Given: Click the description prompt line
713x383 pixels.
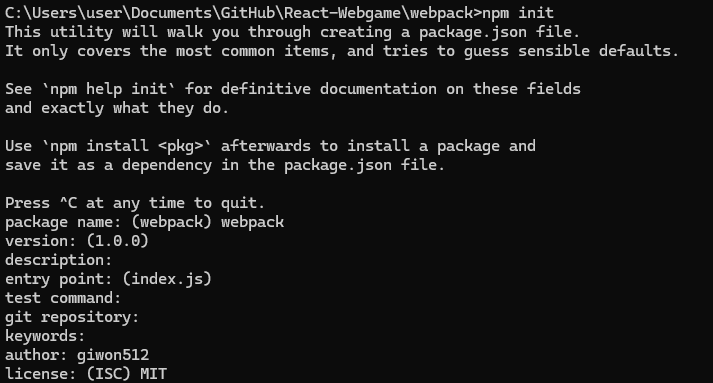Looking at the screenshot, I should tap(59, 260).
